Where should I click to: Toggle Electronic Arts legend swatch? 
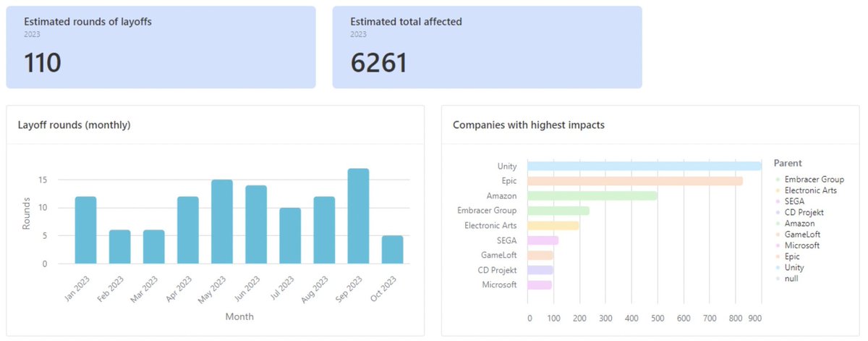[778, 190]
